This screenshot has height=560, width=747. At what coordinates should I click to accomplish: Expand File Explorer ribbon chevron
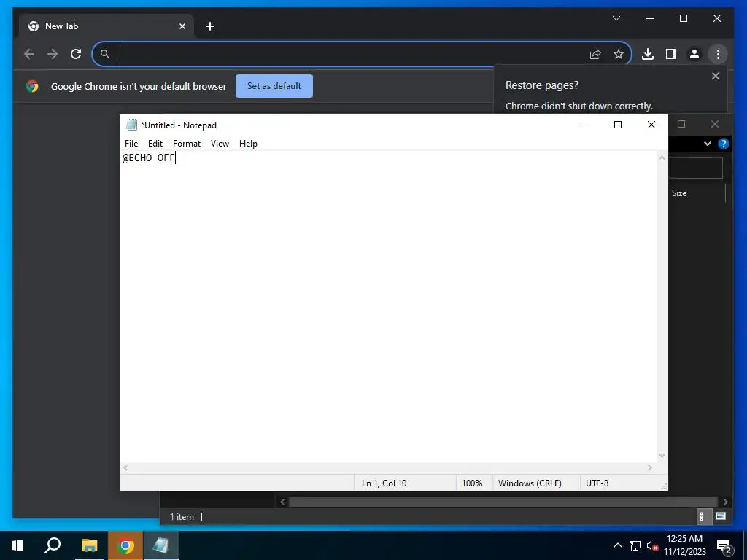coord(708,144)
